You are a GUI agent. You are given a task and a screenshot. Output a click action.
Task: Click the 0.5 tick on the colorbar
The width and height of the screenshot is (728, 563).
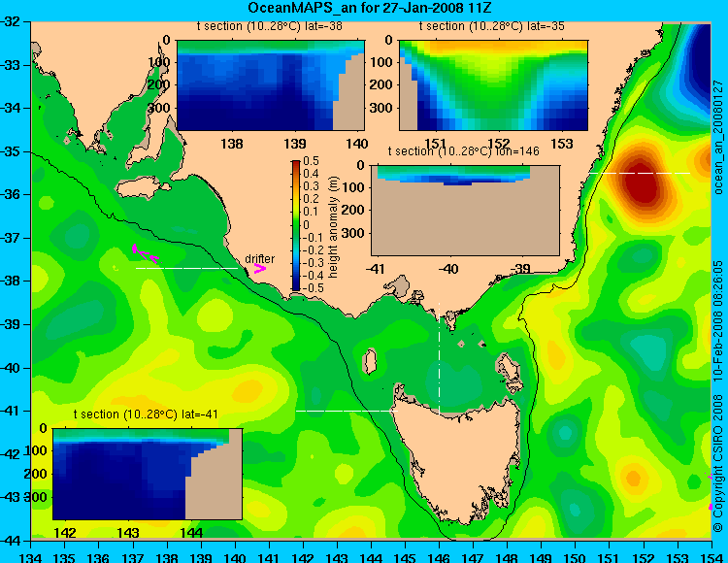point(311,161)
